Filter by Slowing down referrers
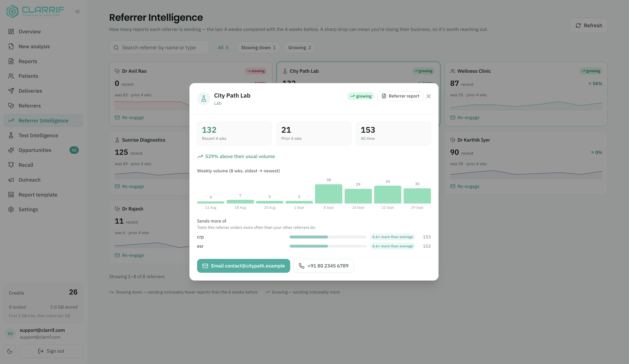The height and width of the screenshot is (364, 629). coord(258,48)
